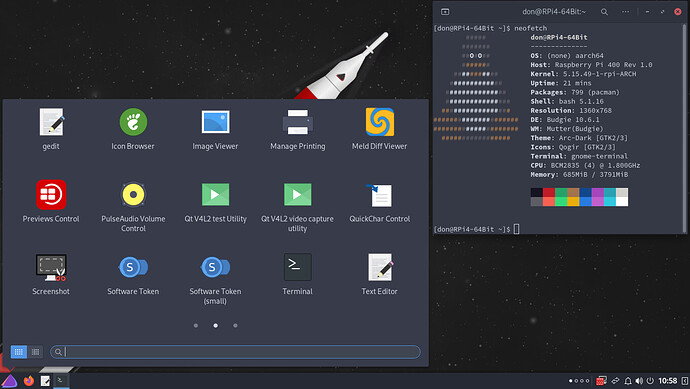Open Image Viewer app
The height and width of the screenshot is (389, 690).
click(x=215, y=128)
